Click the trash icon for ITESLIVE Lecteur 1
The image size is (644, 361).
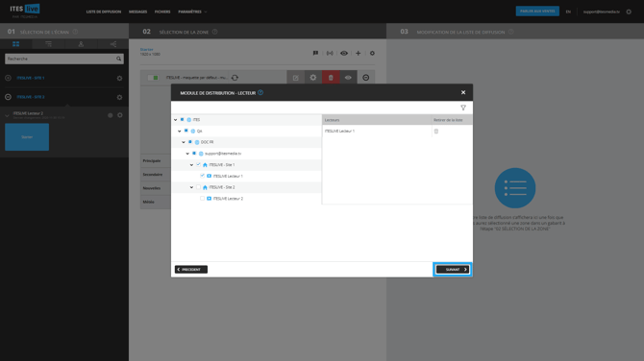pos(436,132)
